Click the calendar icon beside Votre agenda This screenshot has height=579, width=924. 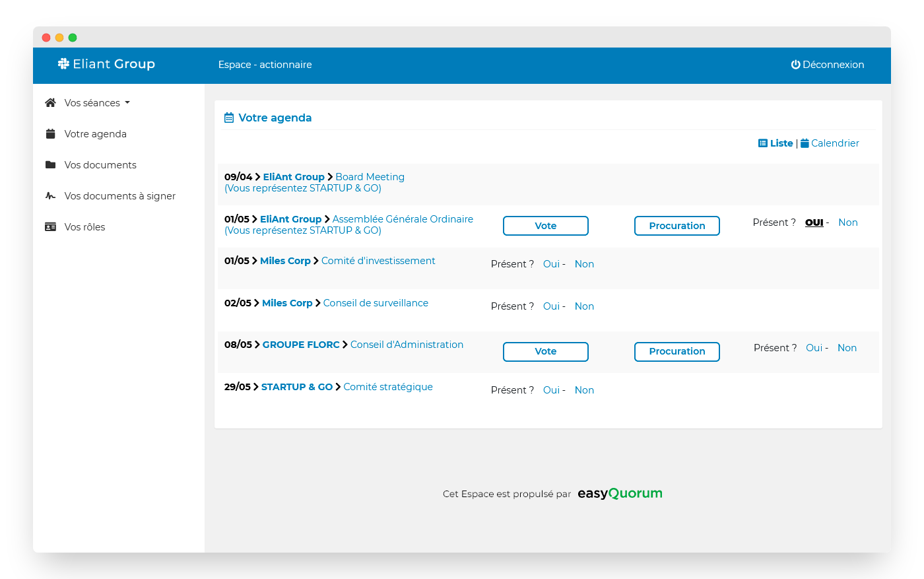click(50, 134)
